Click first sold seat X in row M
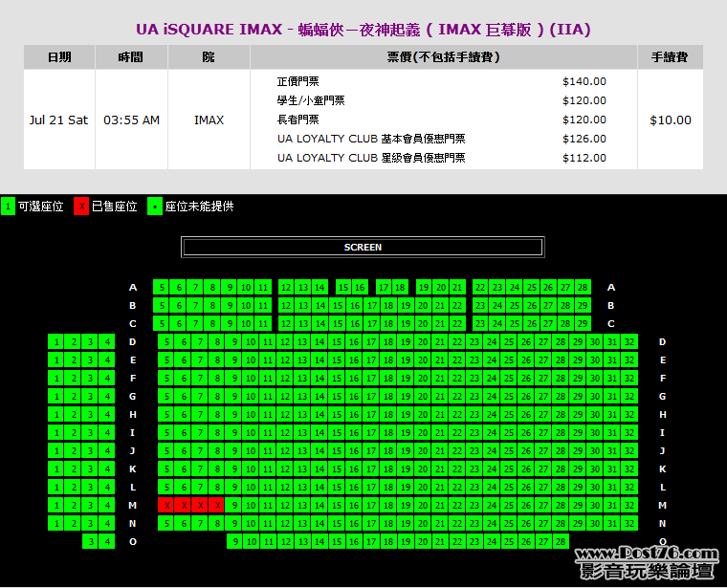 pyautogui.click(x=166, y=505)
